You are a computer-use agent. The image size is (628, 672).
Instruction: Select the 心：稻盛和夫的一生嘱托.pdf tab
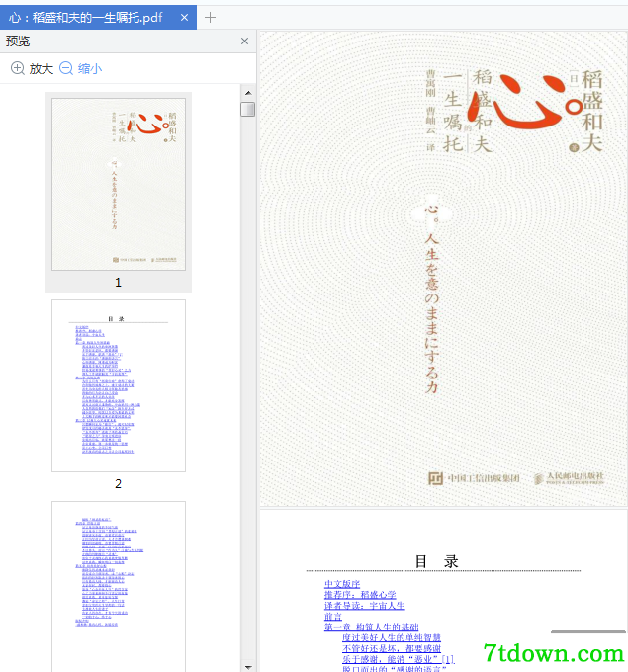85,17
